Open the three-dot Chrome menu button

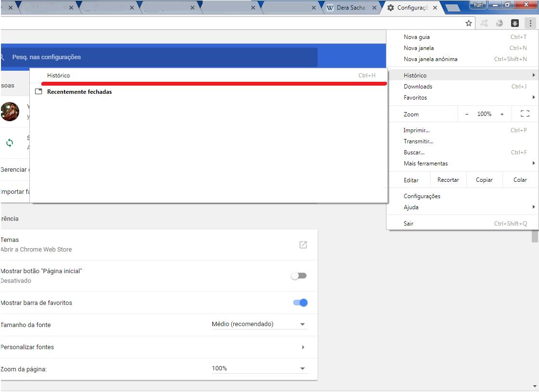pyautogui.click(x=530, y=23)
